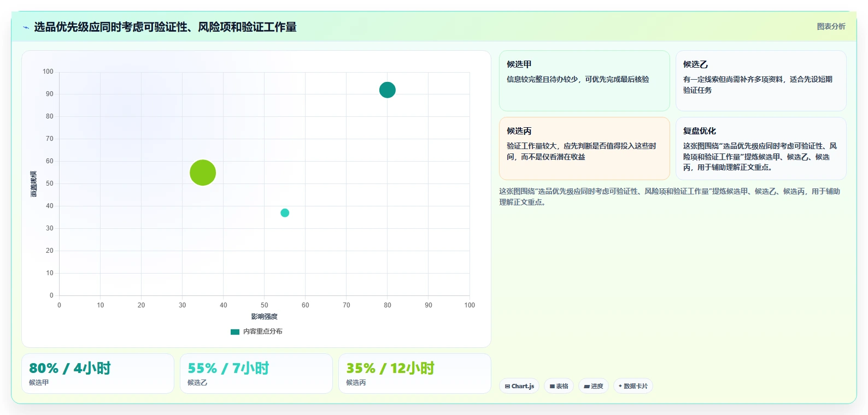The height and width of the screenshot is (415, 868).
Task: Click the 内容重点分布 legend text
Action: coord(263,331)
